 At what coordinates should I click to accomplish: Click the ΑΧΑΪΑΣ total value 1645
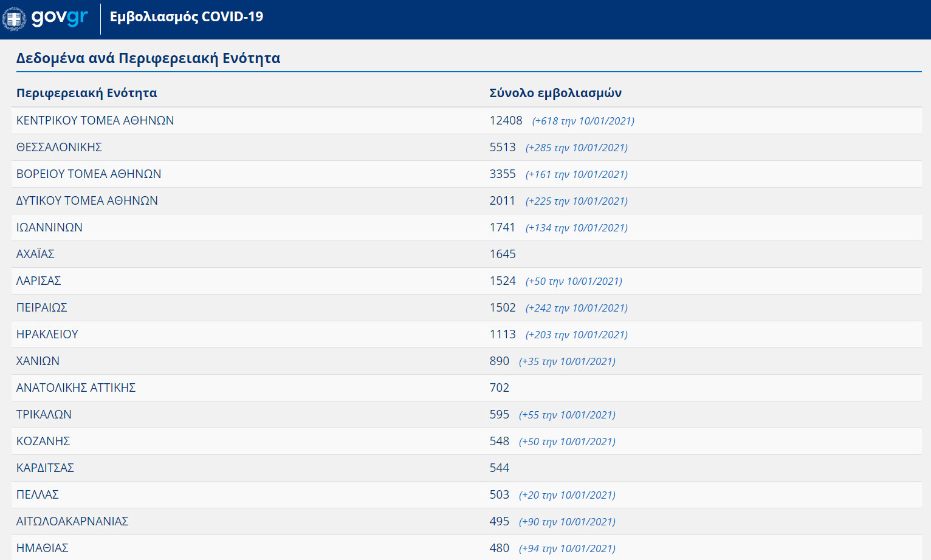pyautogui.click(x=502, y=254)
